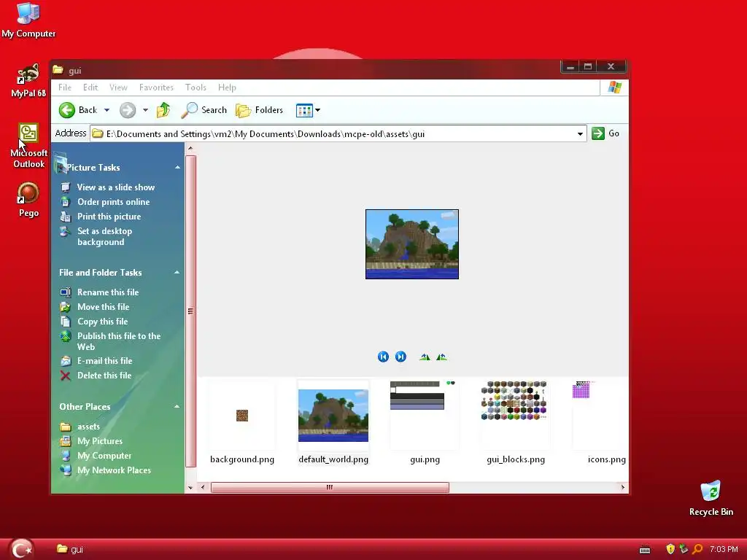The width and height of the screenshot is (747, 560).
Task: Click the greyed Forward arrow button
Action: [127, 110]
